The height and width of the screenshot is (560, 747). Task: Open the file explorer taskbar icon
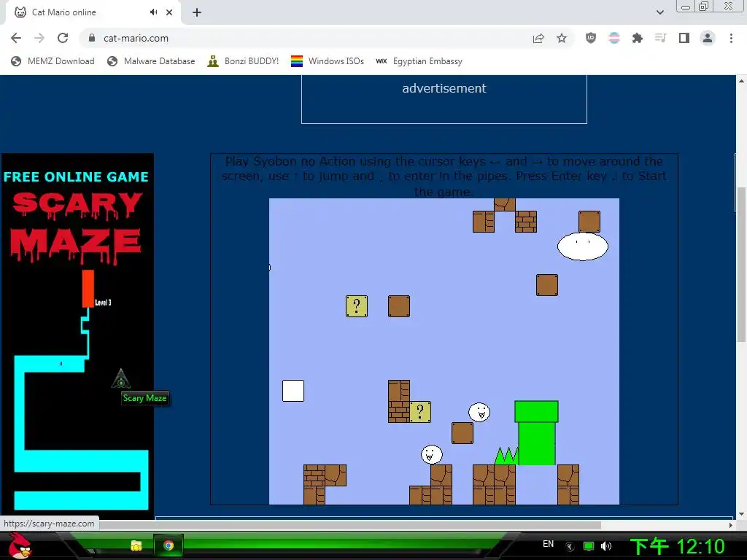coord(136,545)
